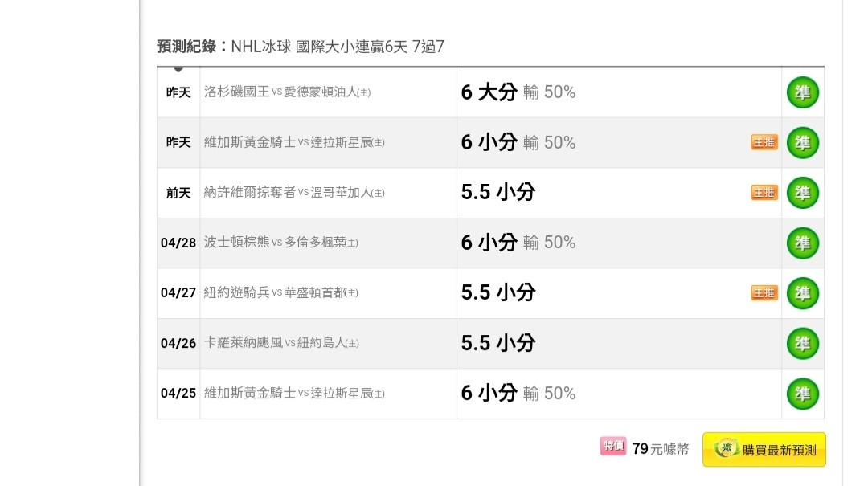Click the pink 特價 badge beside the price
868x486 pixels.
tap(612, 446)
